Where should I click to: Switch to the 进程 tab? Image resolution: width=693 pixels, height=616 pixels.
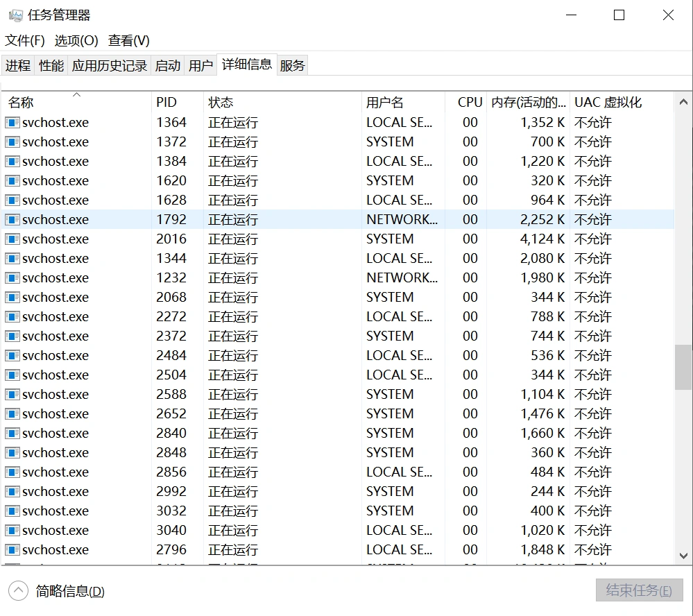click(18, 65)
